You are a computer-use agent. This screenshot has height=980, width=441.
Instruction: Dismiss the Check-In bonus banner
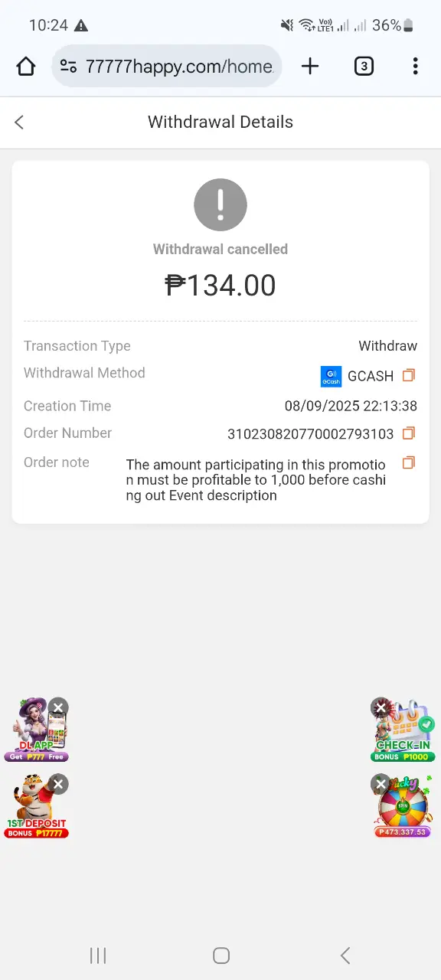tap(381, 707)
